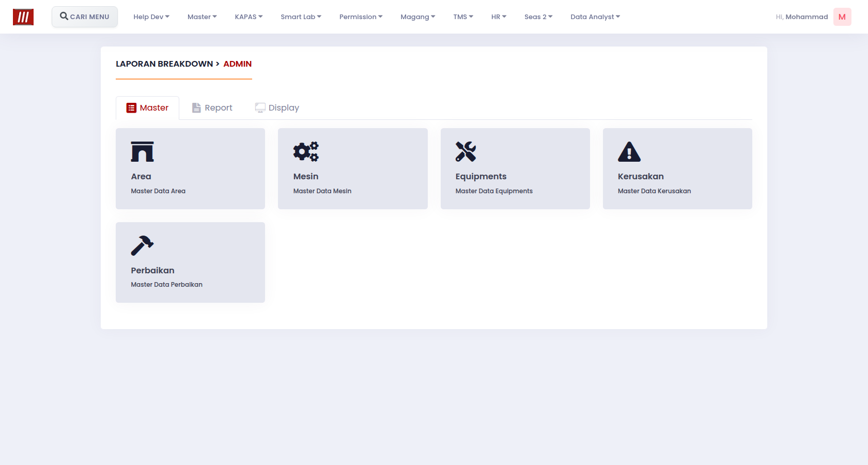868x465 pixels.
Task: Click the document icon on Report tab
Action: [x=196, y=107]
